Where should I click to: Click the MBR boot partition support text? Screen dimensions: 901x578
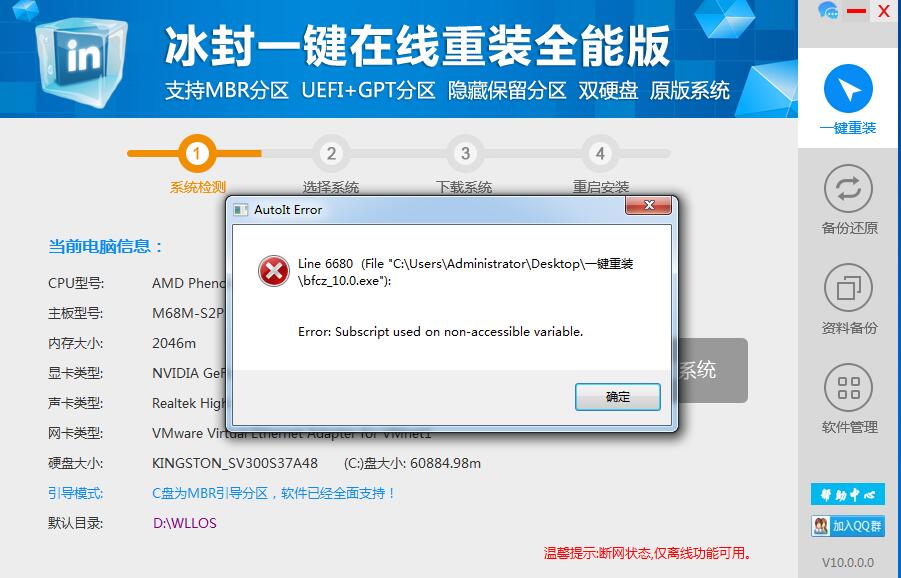point(274,493)
